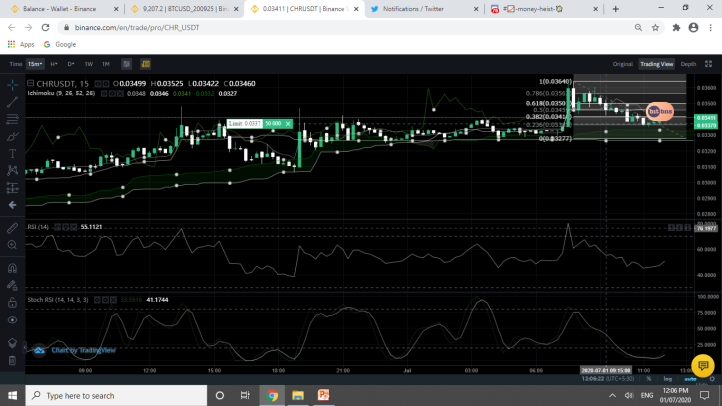Viewport: 722px width, 406px height.
Task: Select the Time chart option
Action: point(16,64)
